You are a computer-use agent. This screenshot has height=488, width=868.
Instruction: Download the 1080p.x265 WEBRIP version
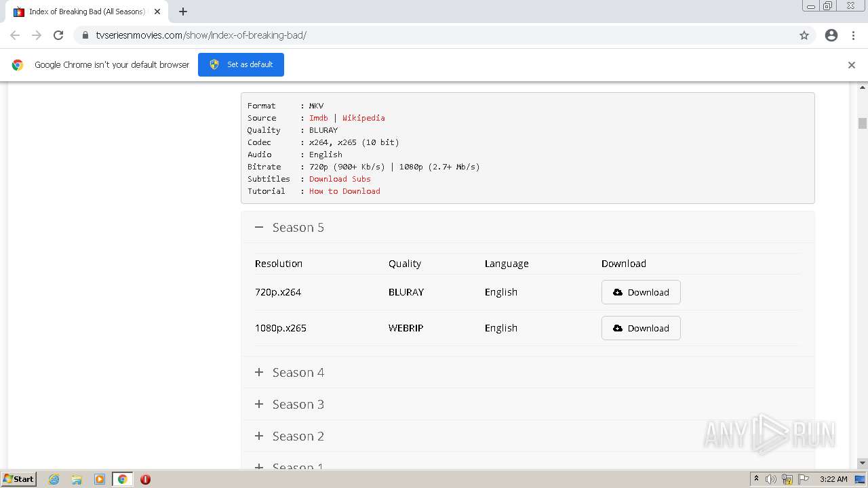tap(641, 328)
